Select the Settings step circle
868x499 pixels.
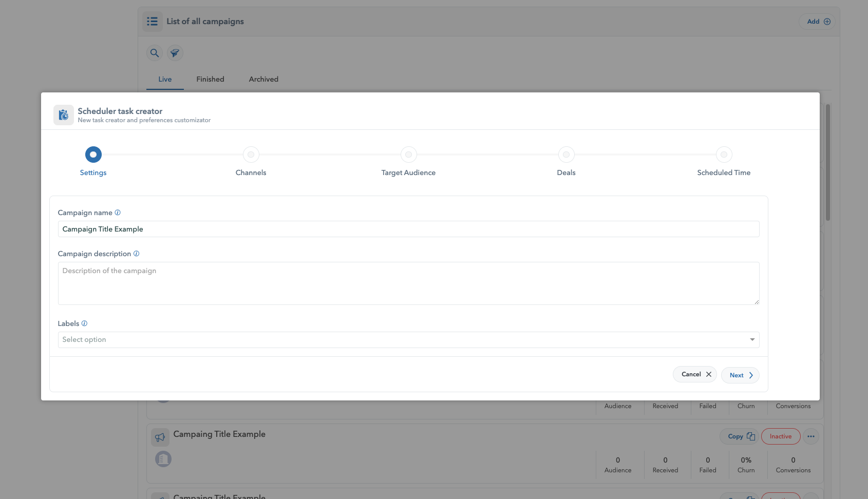(93, 155)
